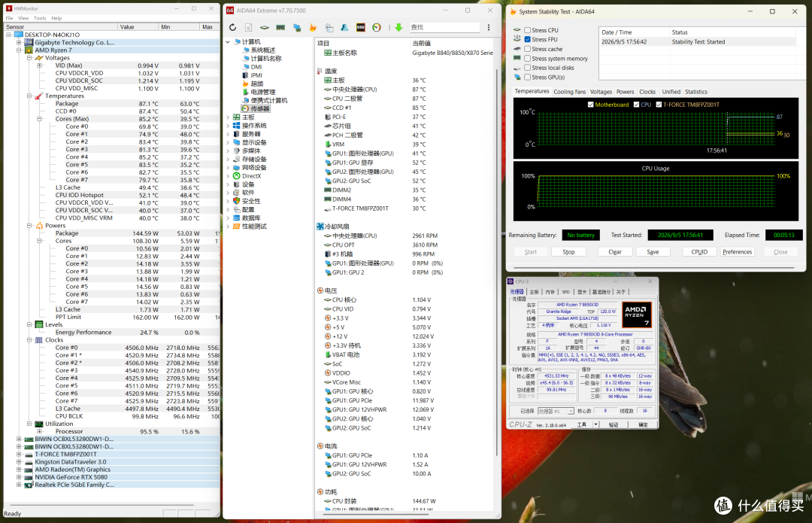Collapse the Temperatures node in HWMonitor
Image resolution: width=812 pixels, height=523 pixels.
pyautogui.click(x=29, y=96)
